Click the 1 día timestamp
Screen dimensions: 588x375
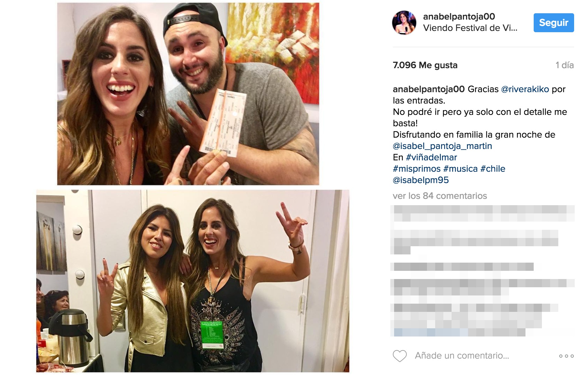point(564,65)
